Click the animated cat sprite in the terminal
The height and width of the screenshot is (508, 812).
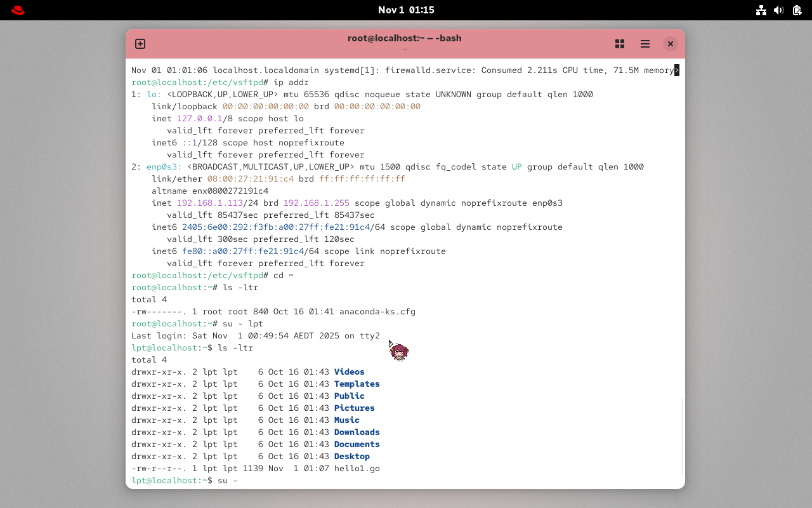click(400, 351)
